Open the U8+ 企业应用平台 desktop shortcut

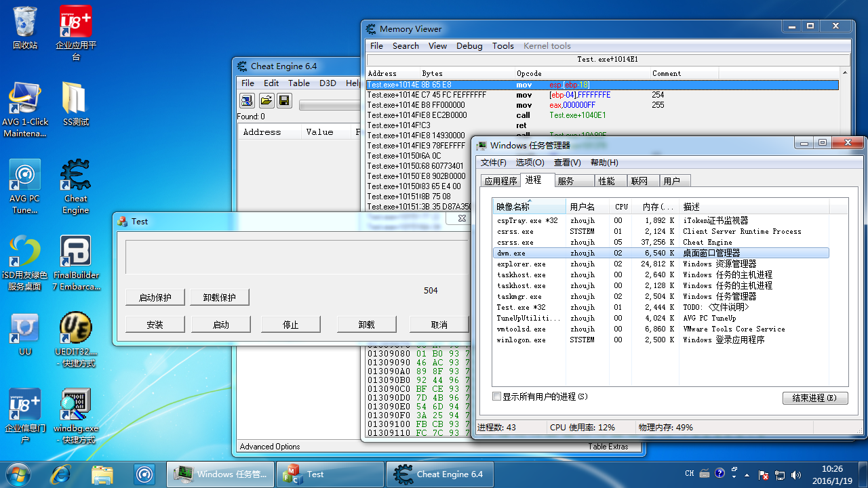(x=76, y=33)
